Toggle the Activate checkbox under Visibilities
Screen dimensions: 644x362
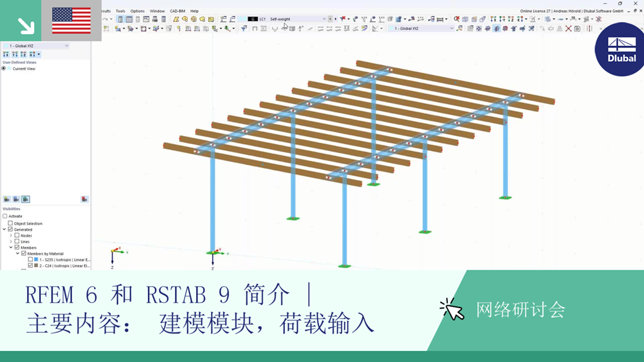(x=5, y=216)
